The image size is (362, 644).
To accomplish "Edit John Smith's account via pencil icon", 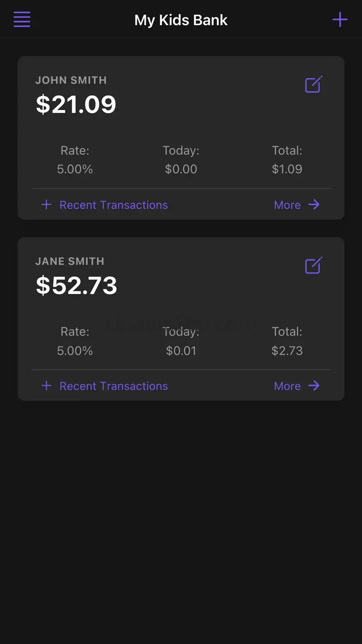I will 313,85.
